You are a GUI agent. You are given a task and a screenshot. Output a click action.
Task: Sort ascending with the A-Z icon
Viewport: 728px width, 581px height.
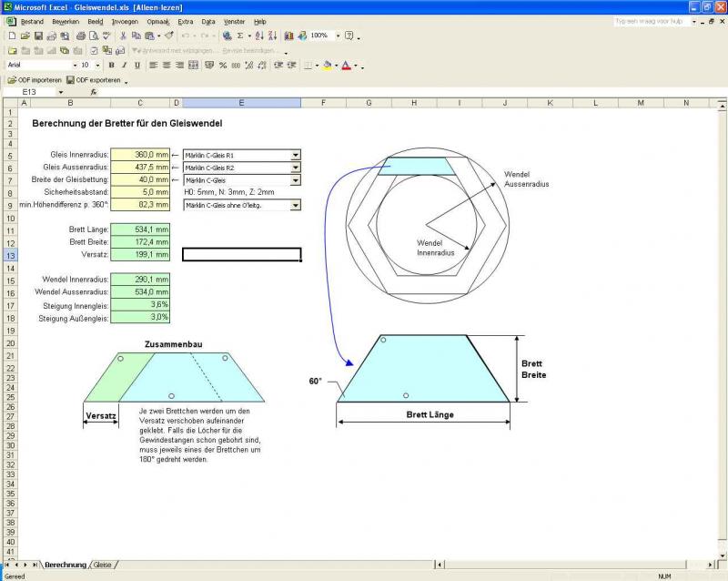(259, 36)
